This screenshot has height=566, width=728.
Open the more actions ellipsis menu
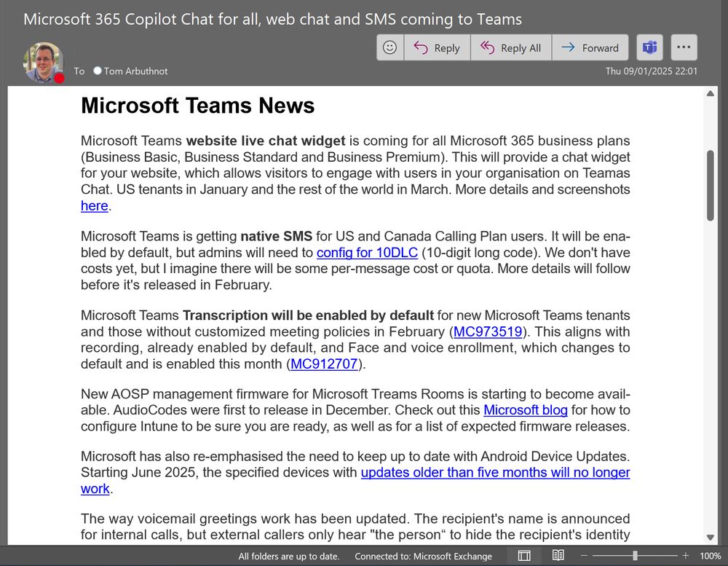tap(684, 47)
